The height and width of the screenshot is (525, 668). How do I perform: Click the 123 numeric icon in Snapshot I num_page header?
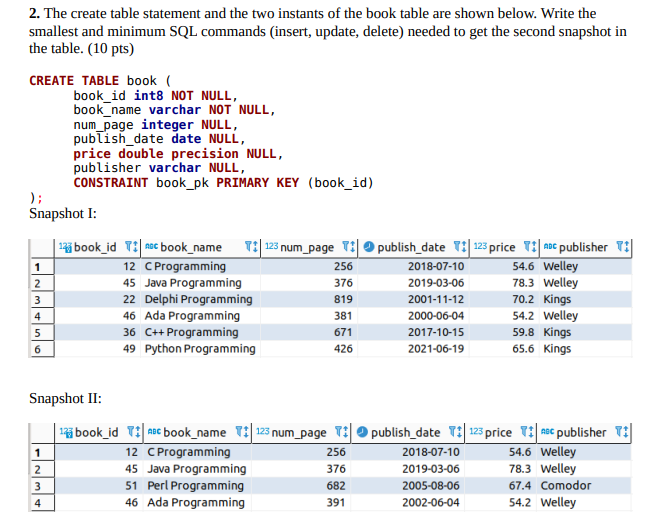271,246
